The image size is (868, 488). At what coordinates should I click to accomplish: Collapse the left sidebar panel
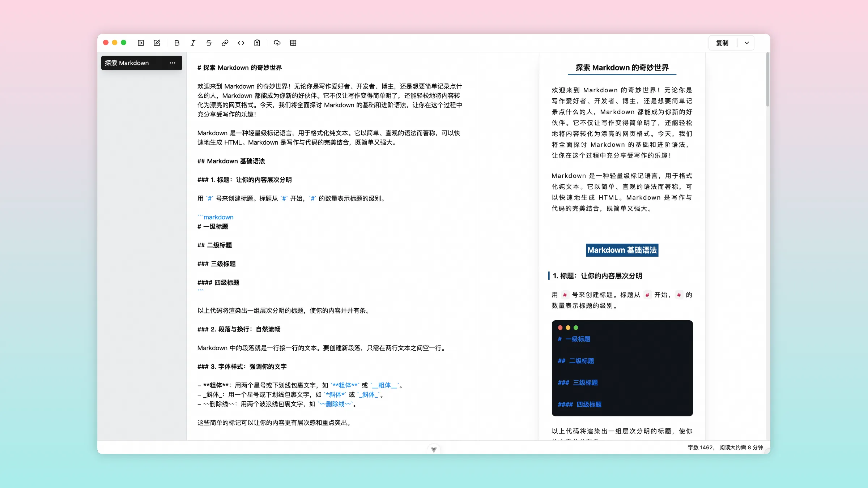point(141,43)
